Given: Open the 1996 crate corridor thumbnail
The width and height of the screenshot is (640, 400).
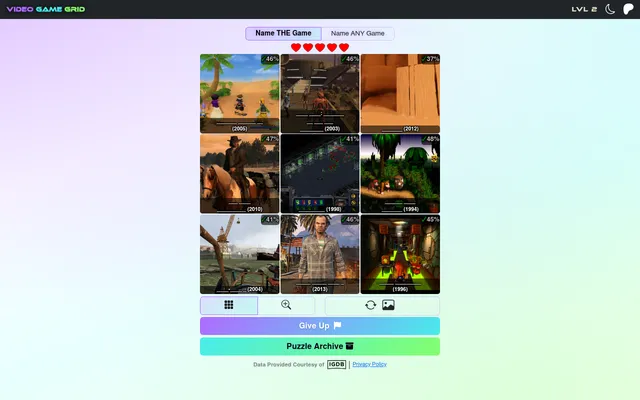Looking at the screenshot, I should click(400, 254).
